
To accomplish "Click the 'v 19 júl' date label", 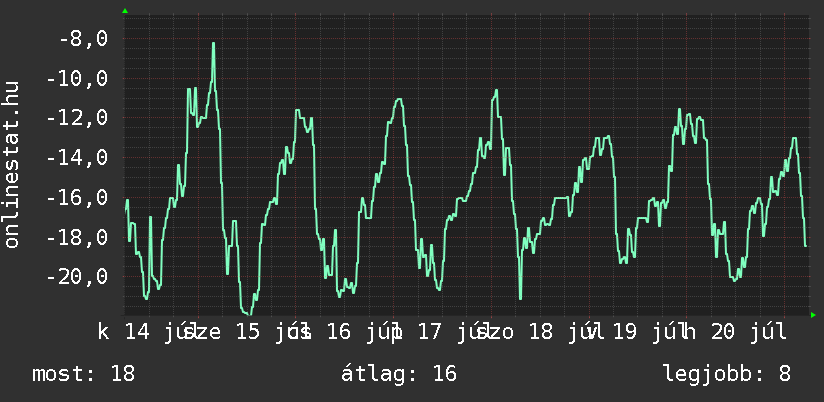I will pyautogui.click(x=636, y=332).
